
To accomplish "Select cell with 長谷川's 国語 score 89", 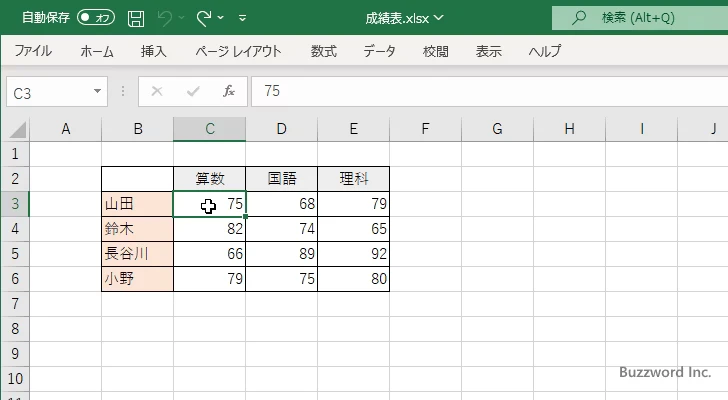I will [281, 254].
